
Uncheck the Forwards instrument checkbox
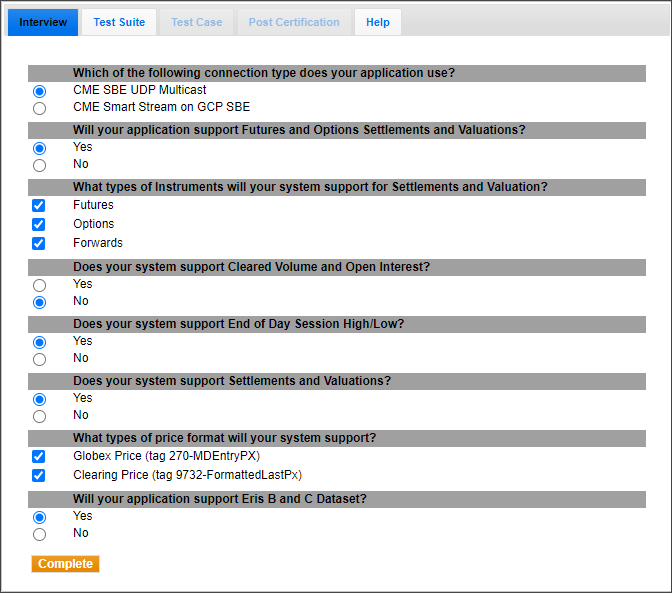[39, 243]
